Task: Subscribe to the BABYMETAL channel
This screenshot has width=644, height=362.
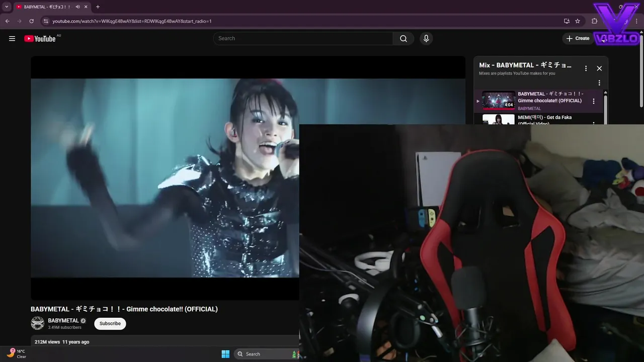Action: [110, 324]
